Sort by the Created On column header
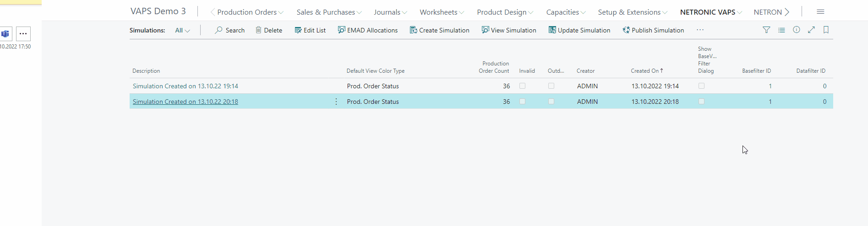This screenshot has width=868, height=226. (x=647, y=71)
